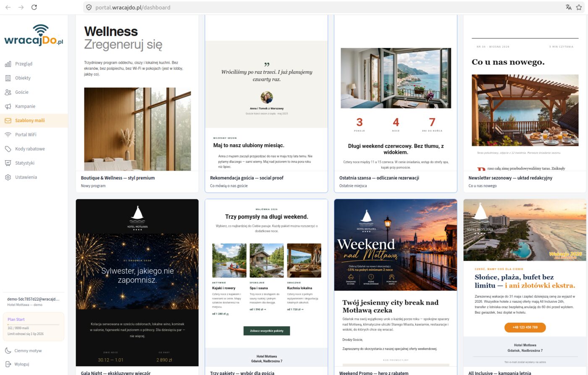Click the Wyloguj exit icon
The width and height of the screenshot is (588, 375).
[x=8, y=364]
